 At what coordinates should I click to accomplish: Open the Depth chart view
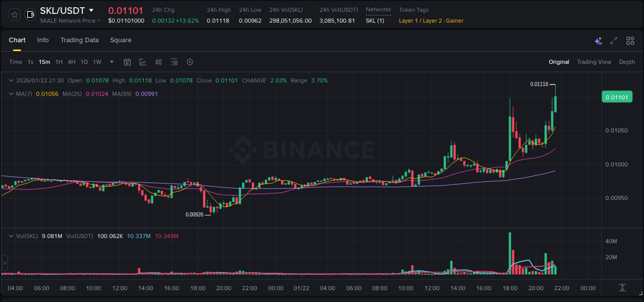point(627,62)
